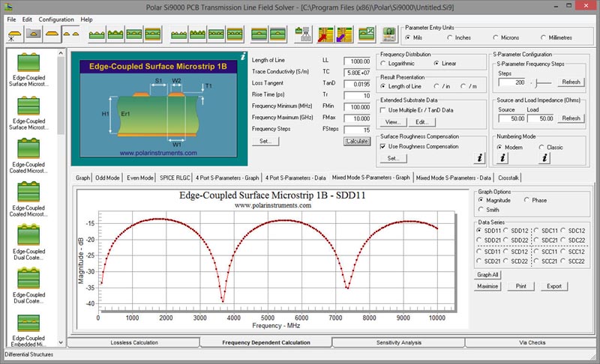The image size is (600, 364).
Task: Select Microns parameter entry units
Action: pos(505,37)
